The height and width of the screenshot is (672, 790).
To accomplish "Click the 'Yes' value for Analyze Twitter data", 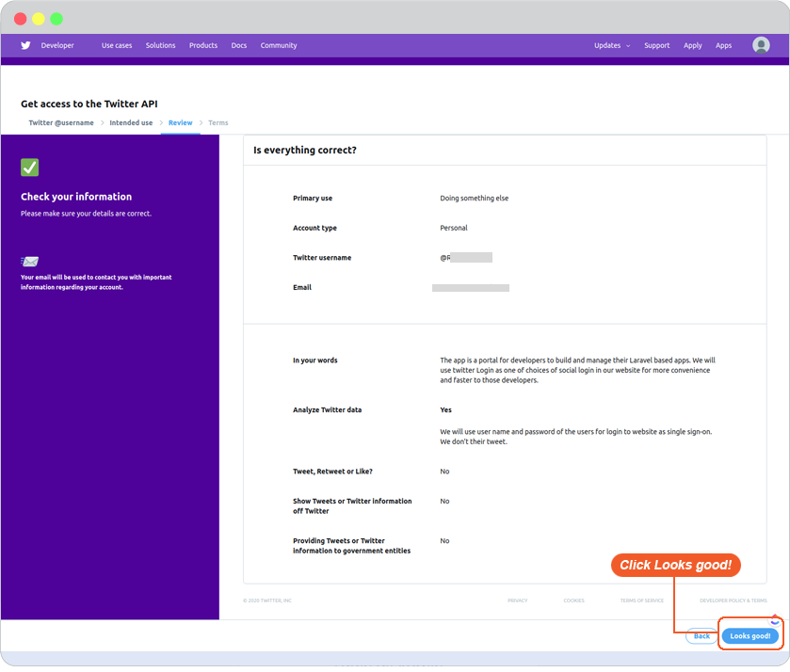I will point(445,410).
